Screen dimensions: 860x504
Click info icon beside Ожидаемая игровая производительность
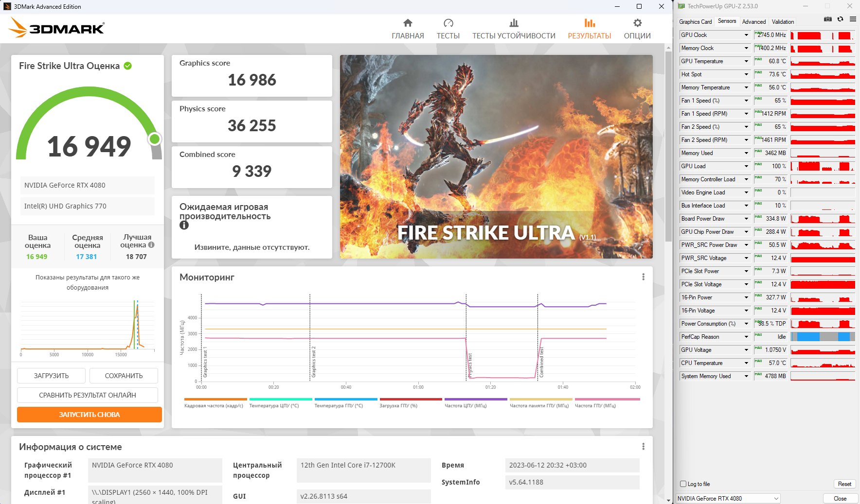184,225
